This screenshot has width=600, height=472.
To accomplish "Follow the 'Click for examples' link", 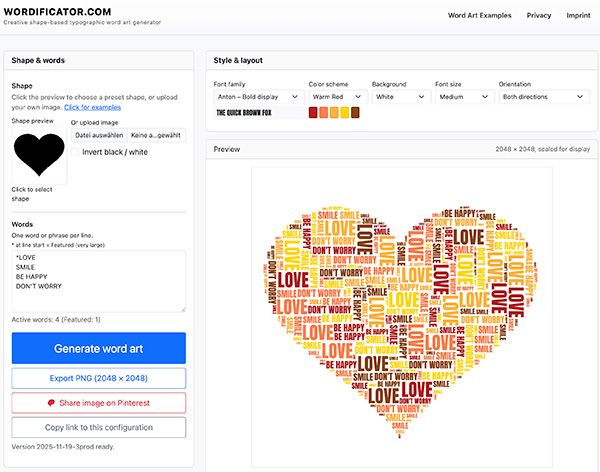I will click(92, 107).
